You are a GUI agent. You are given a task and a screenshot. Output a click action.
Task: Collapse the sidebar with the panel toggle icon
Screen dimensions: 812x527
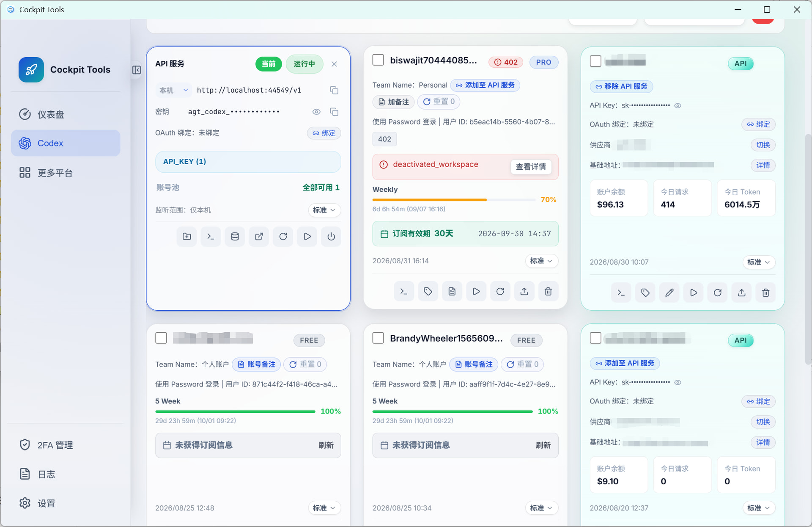pos(136,70)
